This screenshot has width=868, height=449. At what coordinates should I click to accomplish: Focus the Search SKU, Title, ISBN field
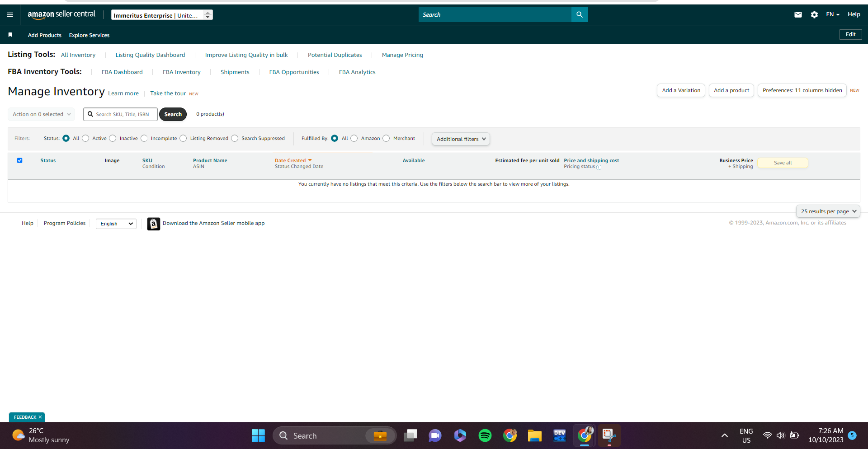(120, 114)
